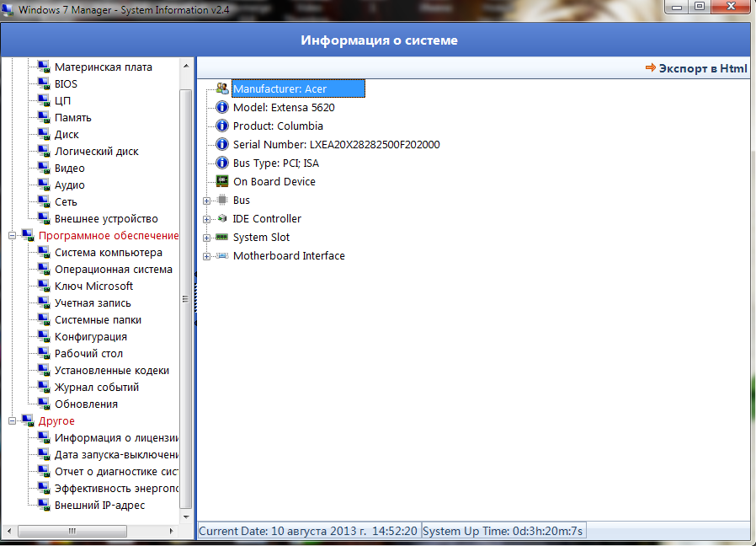Click the icon next to Сеть
This screenshot has width=756, height=546.
click(x=44, y=201)
